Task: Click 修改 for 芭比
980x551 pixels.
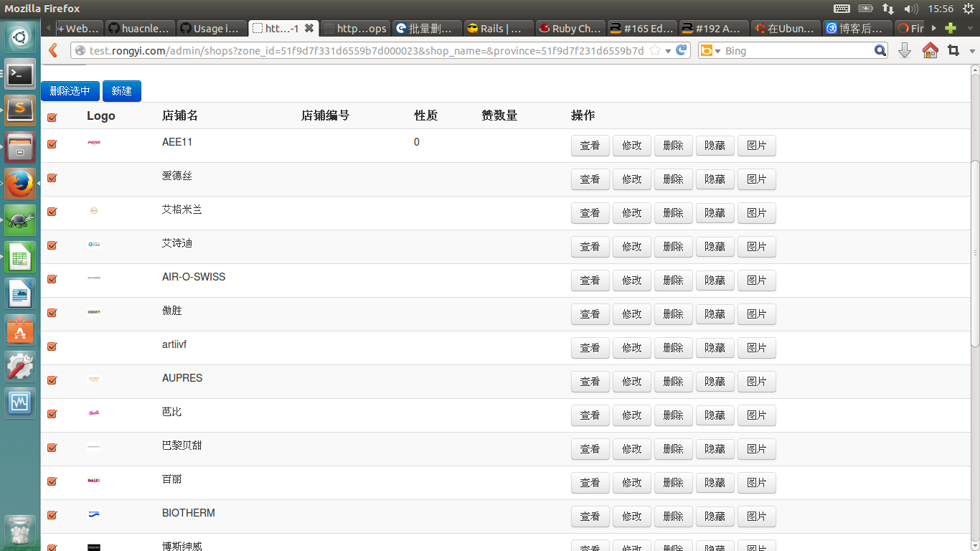Action: click(x=632, y=415)
